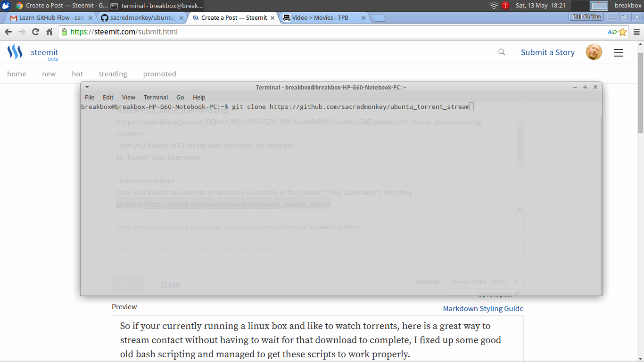Click the Steemit logo icon

point(15,52)
